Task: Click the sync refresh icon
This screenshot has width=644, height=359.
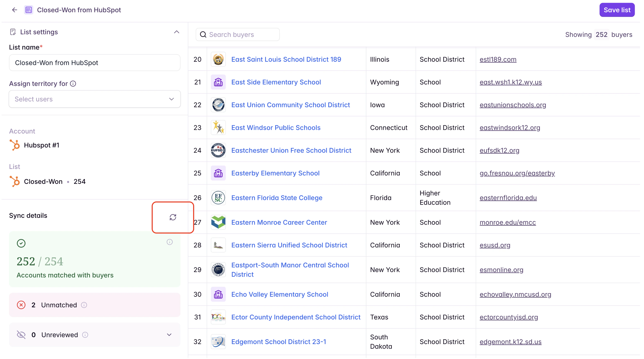Action: [x=173, y=218]
